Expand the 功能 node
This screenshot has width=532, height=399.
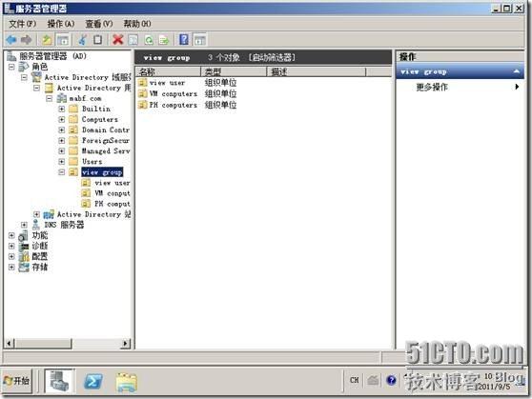tap(11, 235)
